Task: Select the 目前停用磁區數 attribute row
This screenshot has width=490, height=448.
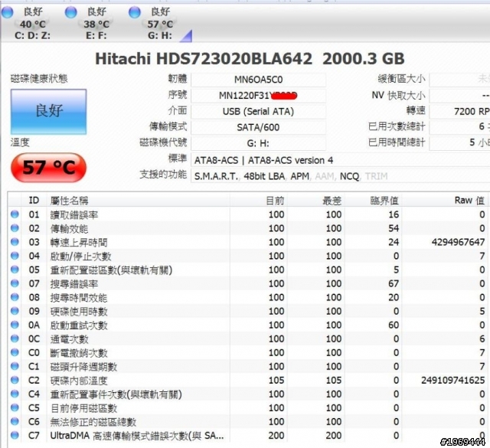Action: tap(247, 407)
